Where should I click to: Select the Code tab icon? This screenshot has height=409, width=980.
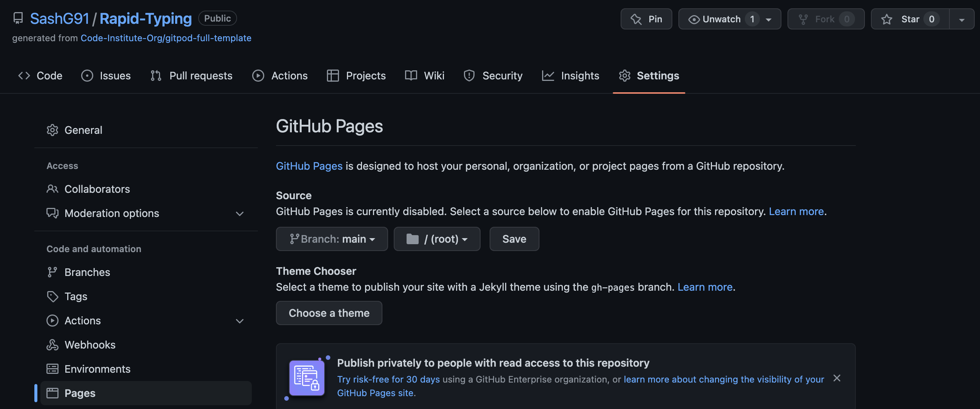pyautogui.click(x=23, y=75)
